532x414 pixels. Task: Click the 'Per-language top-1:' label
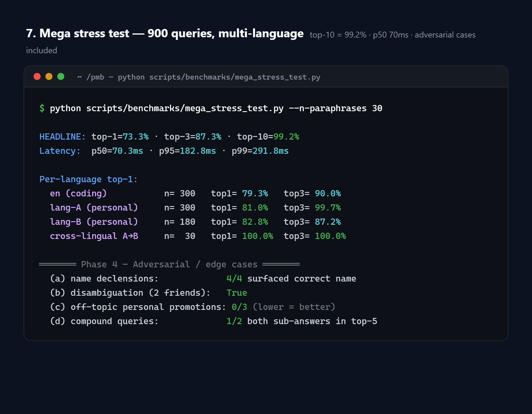coord(88,179)
